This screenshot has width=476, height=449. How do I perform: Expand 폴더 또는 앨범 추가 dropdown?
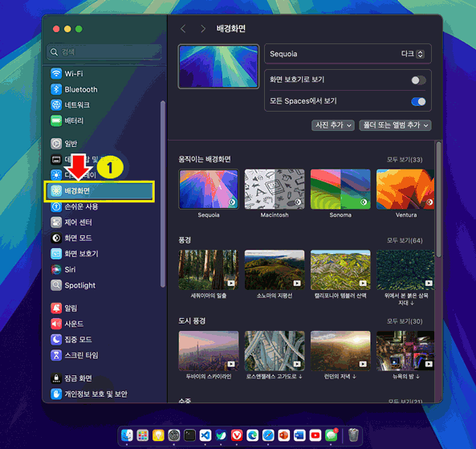(x=395, y=125)
